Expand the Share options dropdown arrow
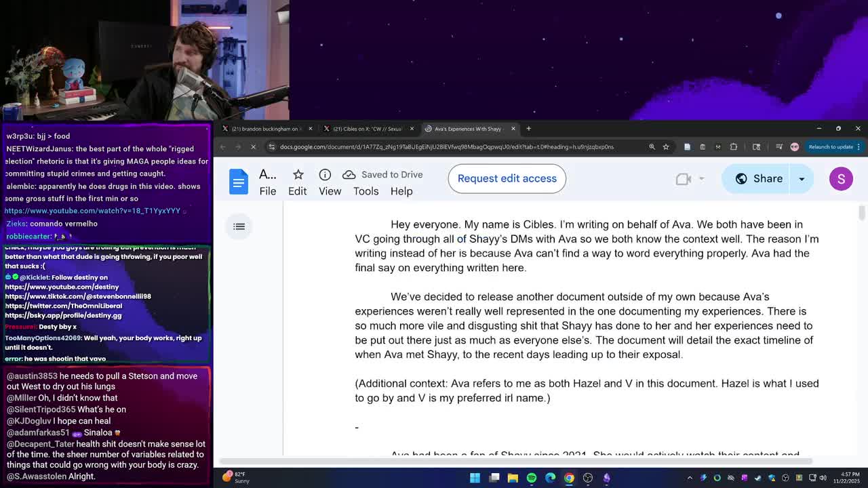Viewport: 868px width, 488px height. click(802, 179)
